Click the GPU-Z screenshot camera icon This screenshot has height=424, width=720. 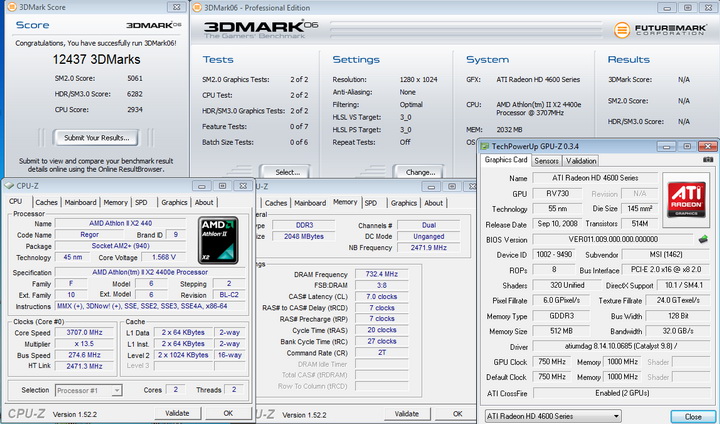coord(708,160)
